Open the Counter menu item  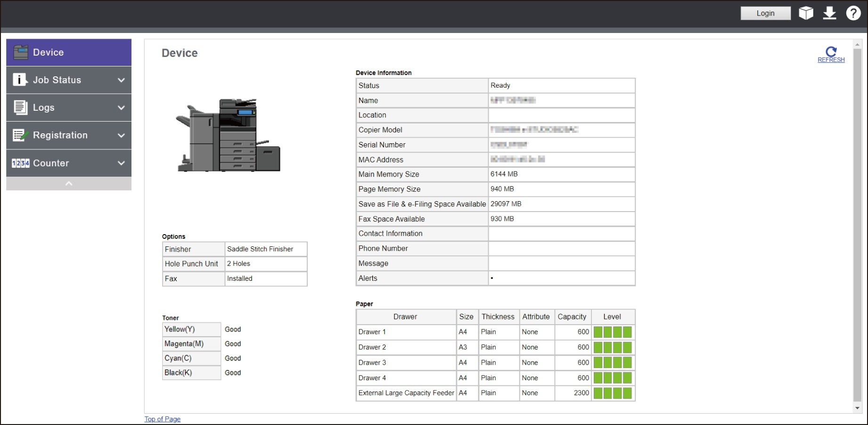click(x=51, y=163)
